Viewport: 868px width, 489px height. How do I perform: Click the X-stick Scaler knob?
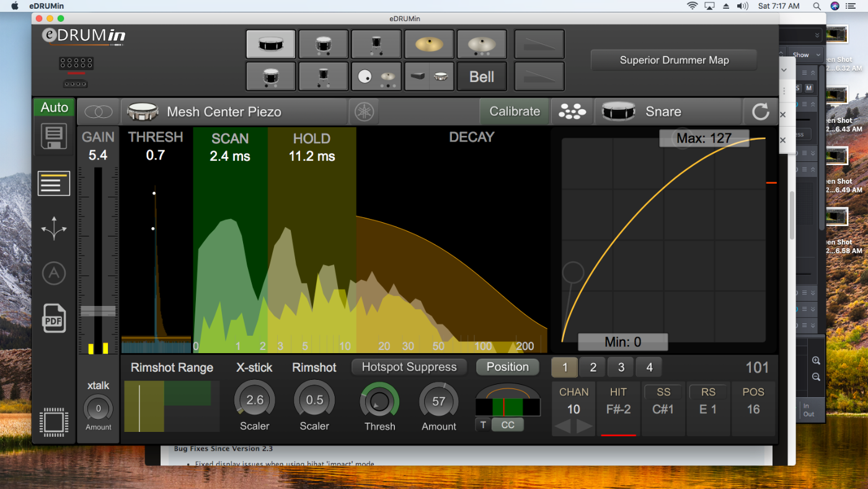[254, 400]
